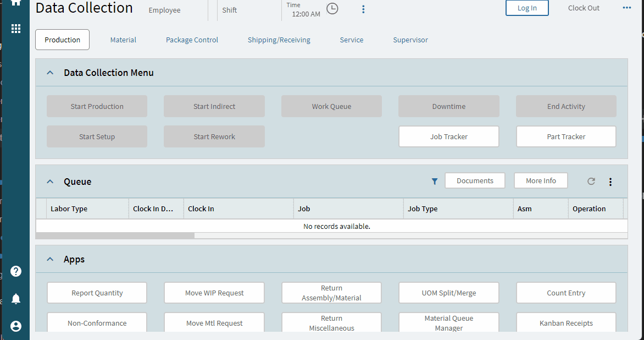The width and height of the screenshot is (644, 340).
Task: Click the Time field showing 12:00 AM
Action: (x=306, y=14)
